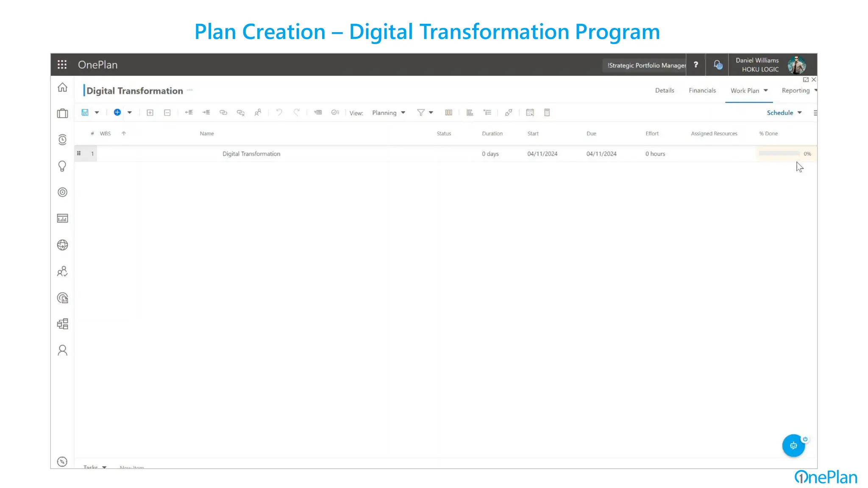Viewport: 868px width, 488px height.
Task: Open the filter dropdown
Action: [x=425, y=112]
